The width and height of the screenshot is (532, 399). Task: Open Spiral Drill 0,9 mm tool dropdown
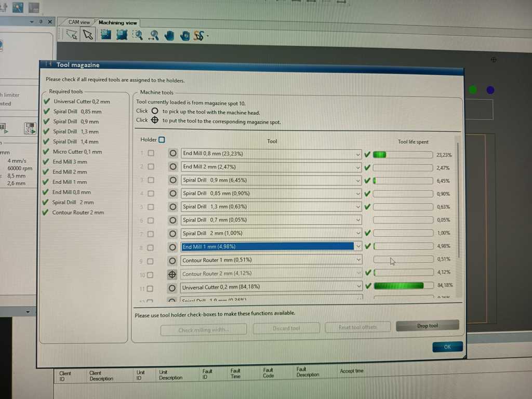[357, 180]
